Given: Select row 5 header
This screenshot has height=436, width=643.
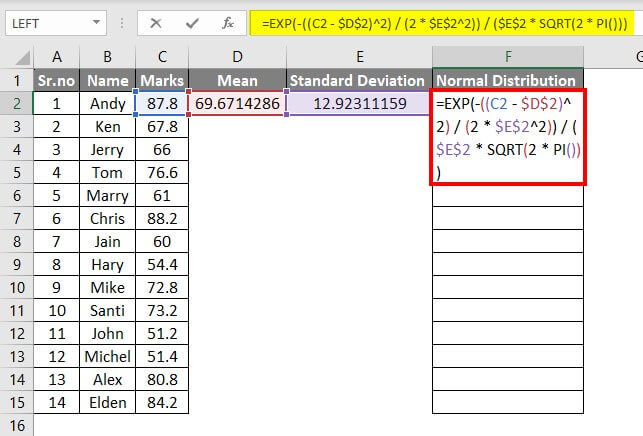Looking at the screenshot, I should point(17,172).
